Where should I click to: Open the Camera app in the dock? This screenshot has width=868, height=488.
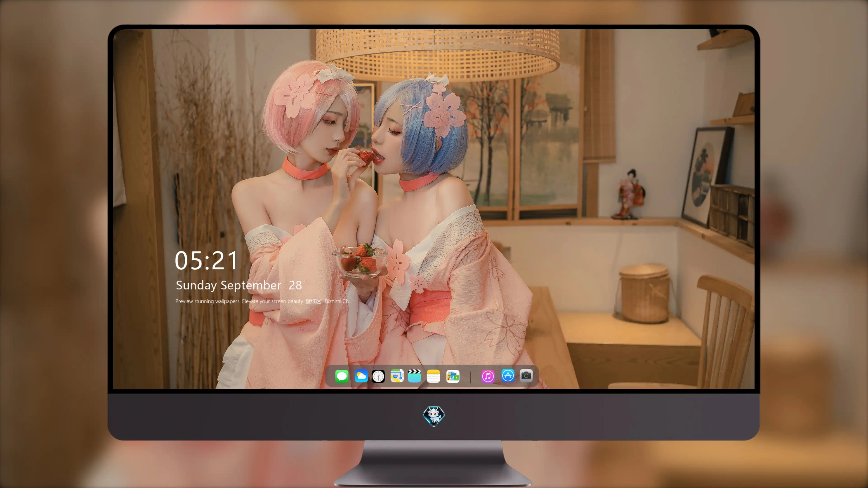point(526,375)
